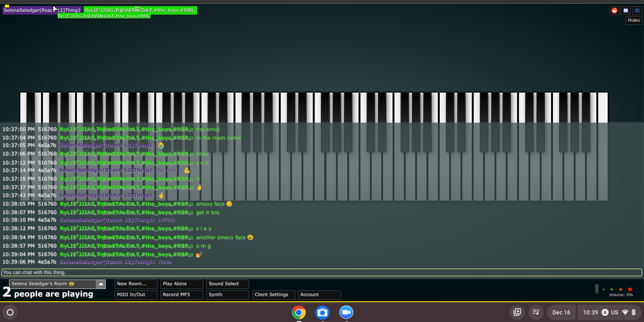
Task: Open the Reddit link icon
Action: pos(614,10)
